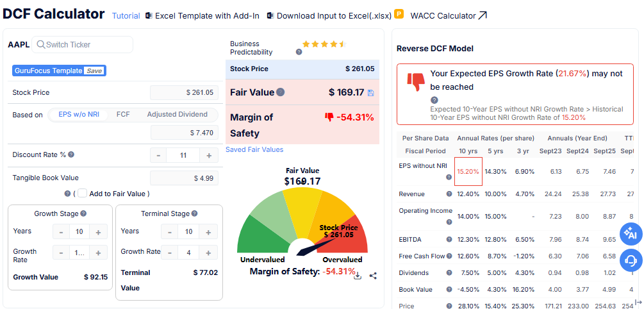Viewport: 644px width, 309px height.
Task: Click the save disk icon next to $169.17
Action: pos(370,93)
